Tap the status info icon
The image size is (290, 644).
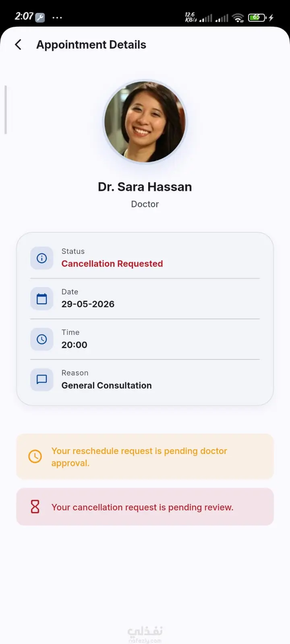[42, 258]
